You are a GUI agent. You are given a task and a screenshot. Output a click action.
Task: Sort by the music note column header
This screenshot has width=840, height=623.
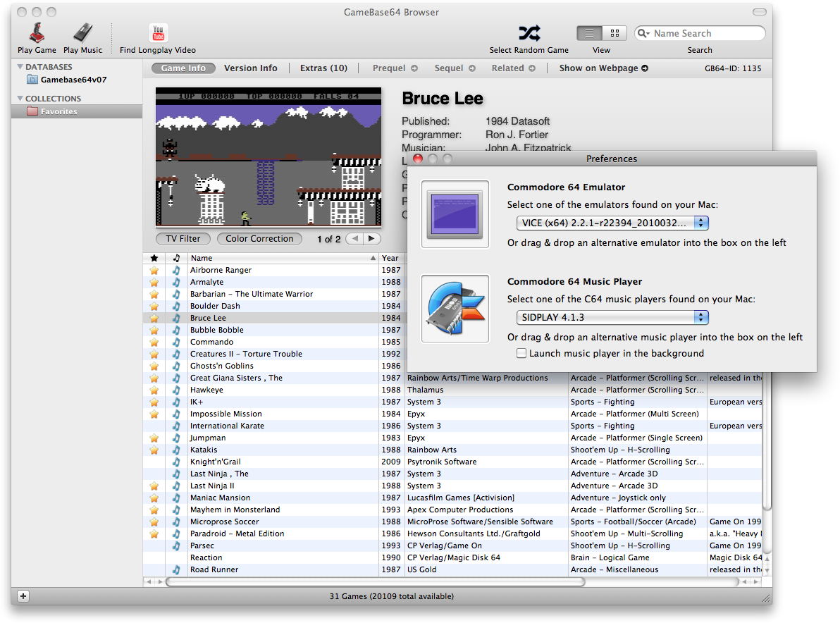click(176, 258)
